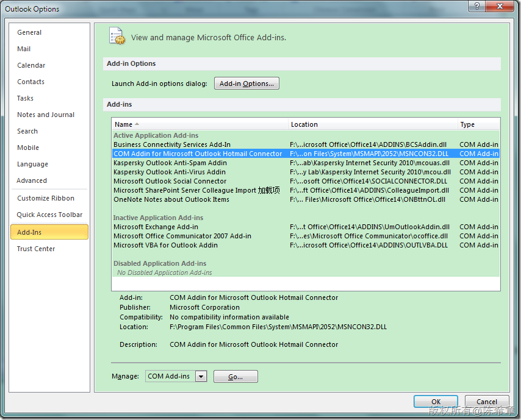This screenshot has width=521, height=420.
Task: Select Microsoft VBA for Outlook Addin
Action: [x=306, y=245]
